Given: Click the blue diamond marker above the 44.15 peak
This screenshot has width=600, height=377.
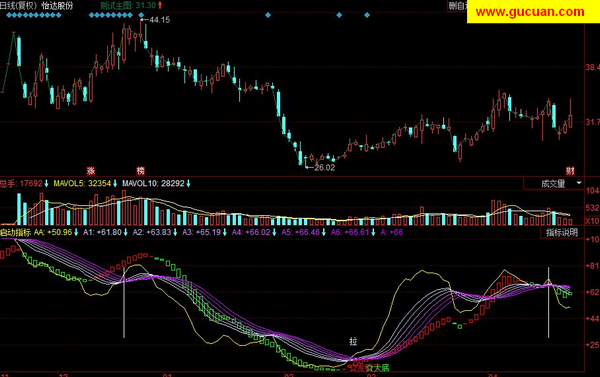Looking at the screenshot, I should 141,15.
